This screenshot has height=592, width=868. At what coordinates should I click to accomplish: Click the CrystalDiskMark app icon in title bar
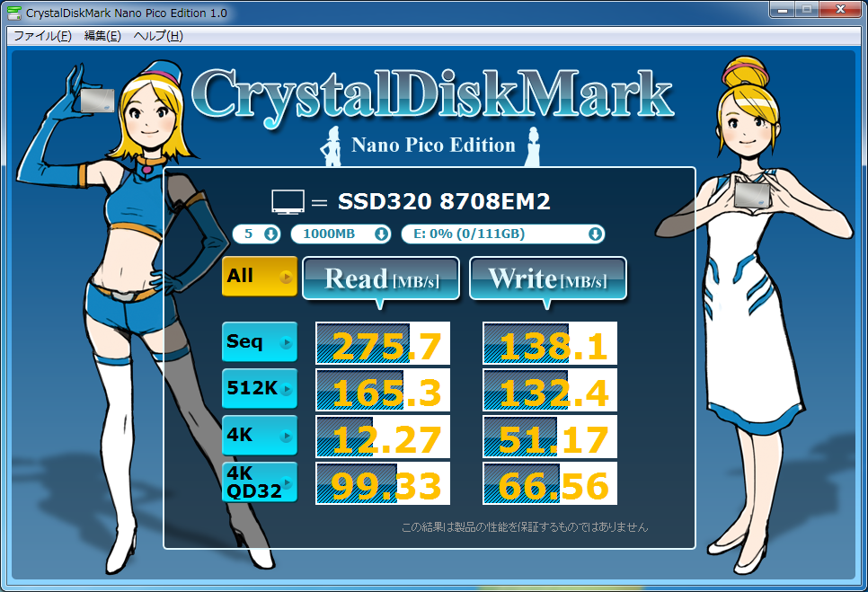tap(14, 13)
